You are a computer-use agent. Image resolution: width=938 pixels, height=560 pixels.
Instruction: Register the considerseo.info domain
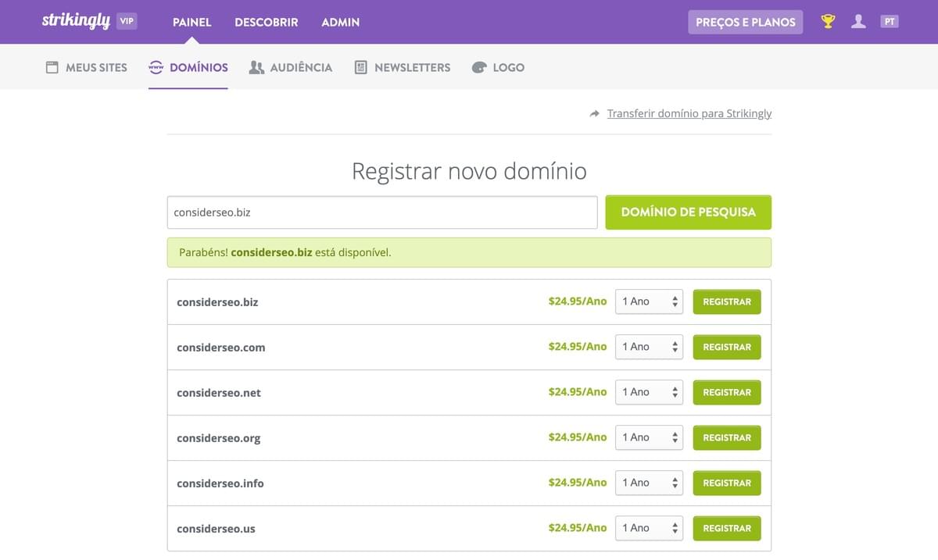(x=727, y=483)
